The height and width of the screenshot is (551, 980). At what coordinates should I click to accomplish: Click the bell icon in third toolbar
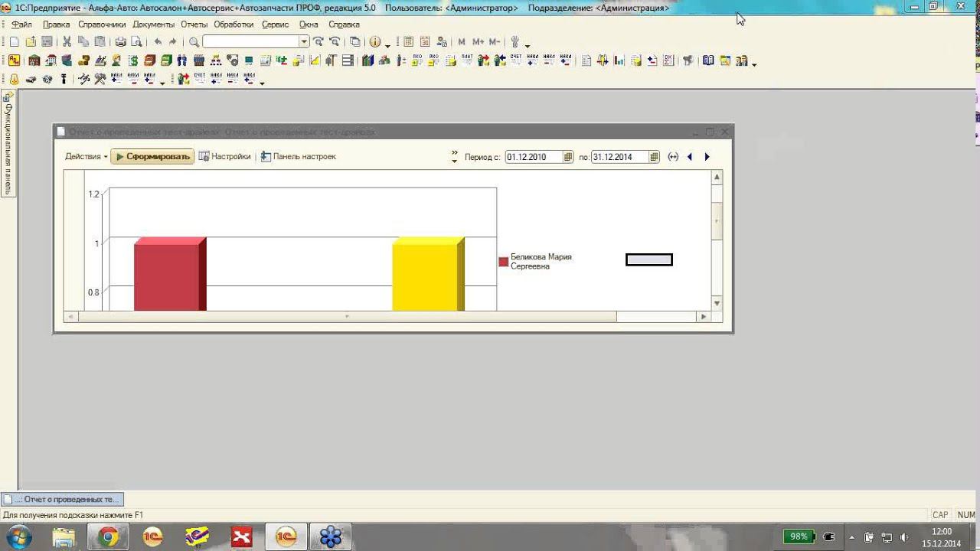14,79
